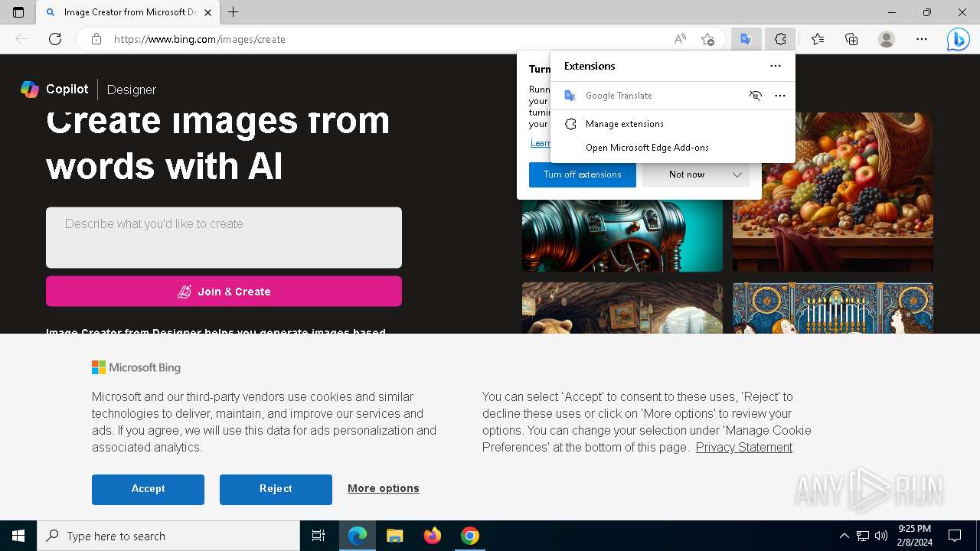
Task: Launch Firefox from the taskbar
Action: 433,536
